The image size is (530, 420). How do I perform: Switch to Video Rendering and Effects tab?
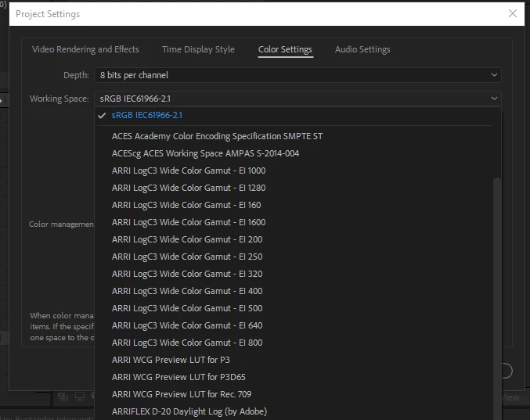[x=85, y=49]
